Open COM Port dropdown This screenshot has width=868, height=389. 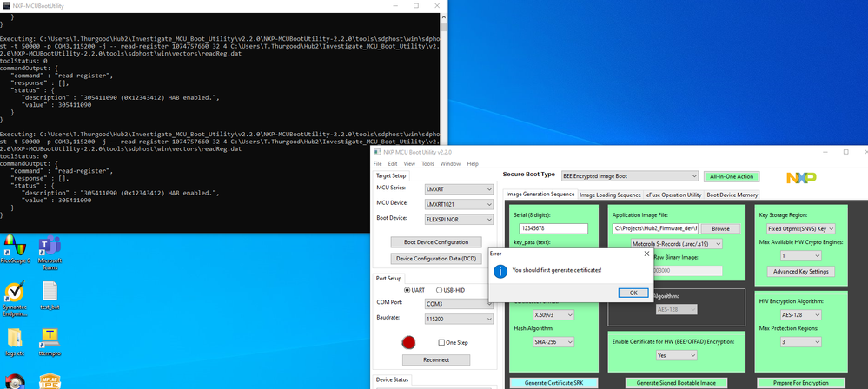459,304
